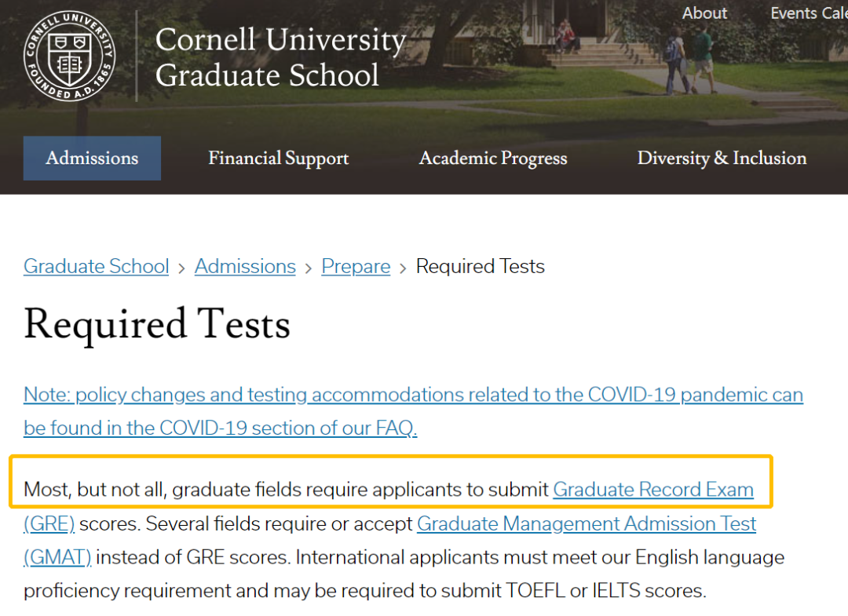848x616 pixels.
Task: Click the Required Tests breadcrumb text
Action: tap(480, 267)
